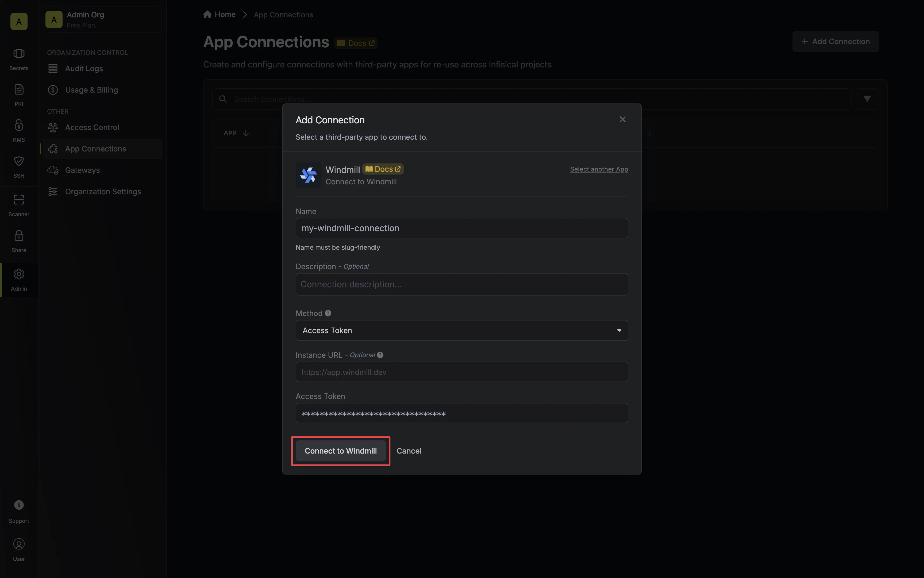This screenshot has height=578, width=924.
Task: Click the Access Token input field
Action: [x=462, y=413]
